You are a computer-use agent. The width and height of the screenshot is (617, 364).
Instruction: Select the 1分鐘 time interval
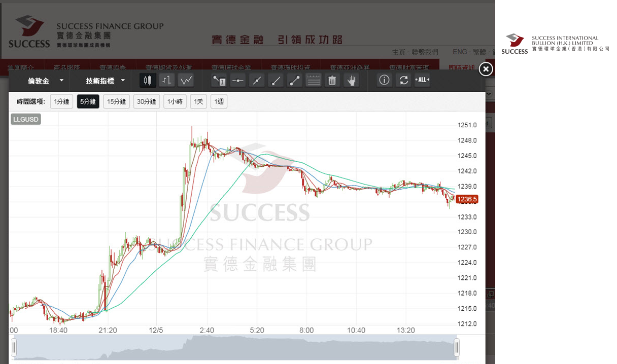62,101
